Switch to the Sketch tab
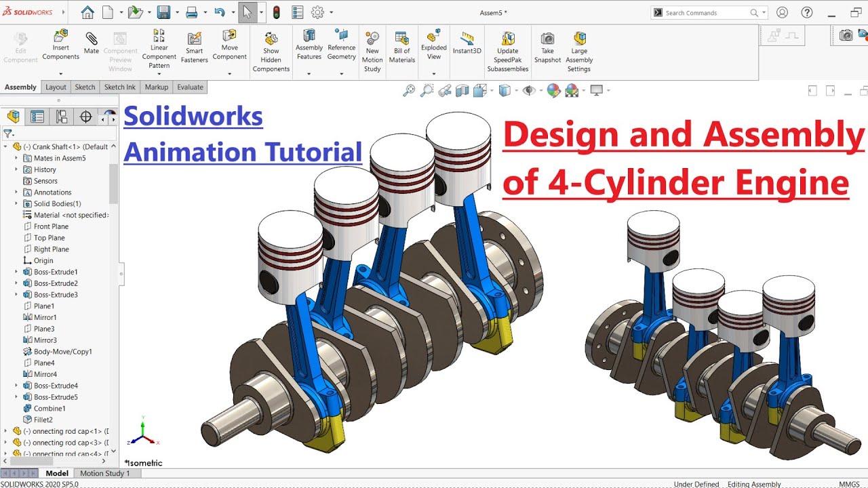This screenshot has height=488, width=868. (x=85, y=87)
